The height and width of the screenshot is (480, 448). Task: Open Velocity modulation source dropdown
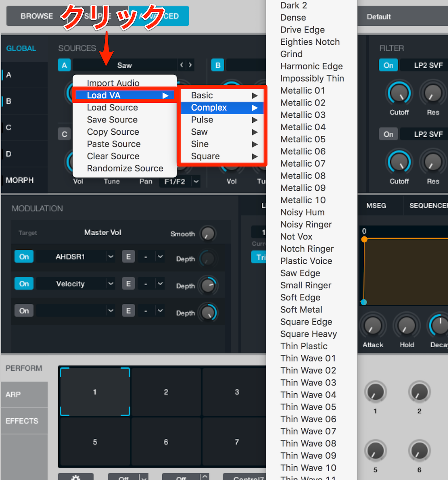(111, 284)
